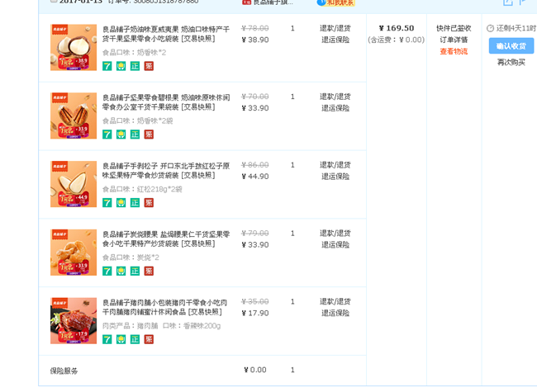Image resolution: width=537 pixels, height=392 pixels.
Task: Click the red 聚 icon under 炭烧腰果 product
Action: (149, 272)
